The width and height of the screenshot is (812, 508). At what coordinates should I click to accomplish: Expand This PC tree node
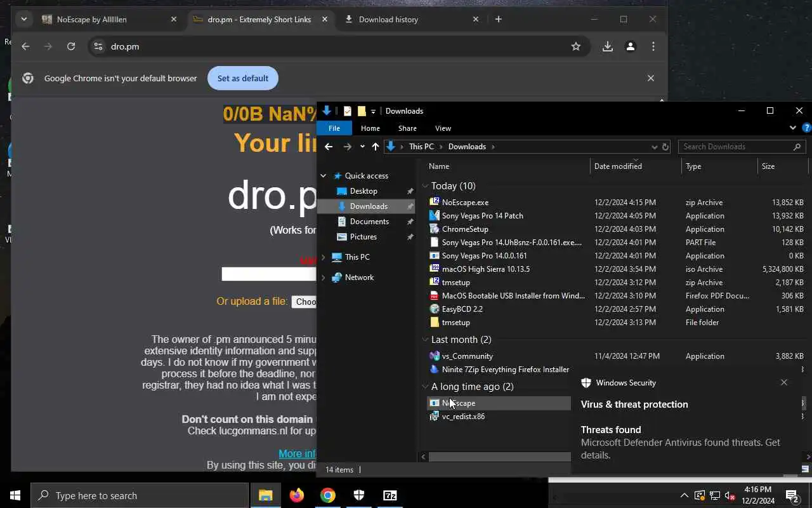point(323,257)
